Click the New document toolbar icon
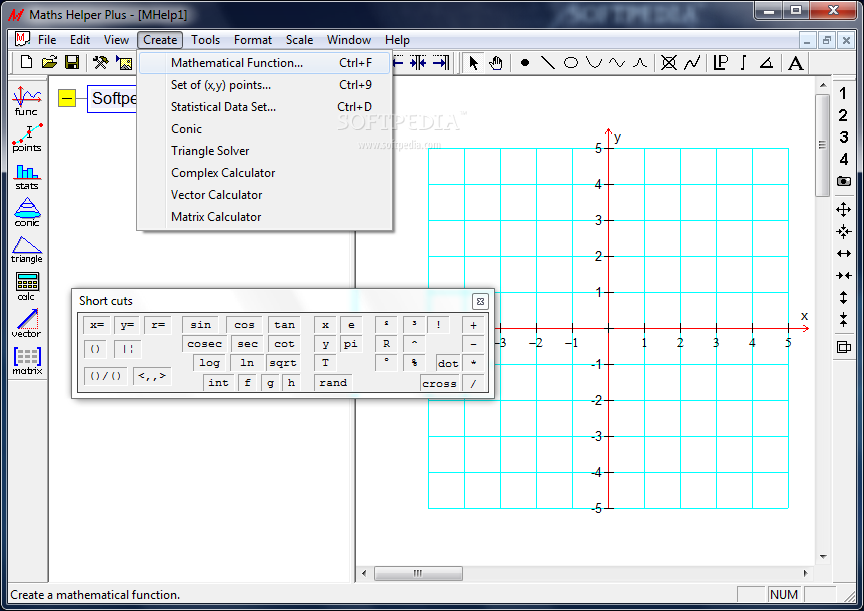 (x=26, y=62)
